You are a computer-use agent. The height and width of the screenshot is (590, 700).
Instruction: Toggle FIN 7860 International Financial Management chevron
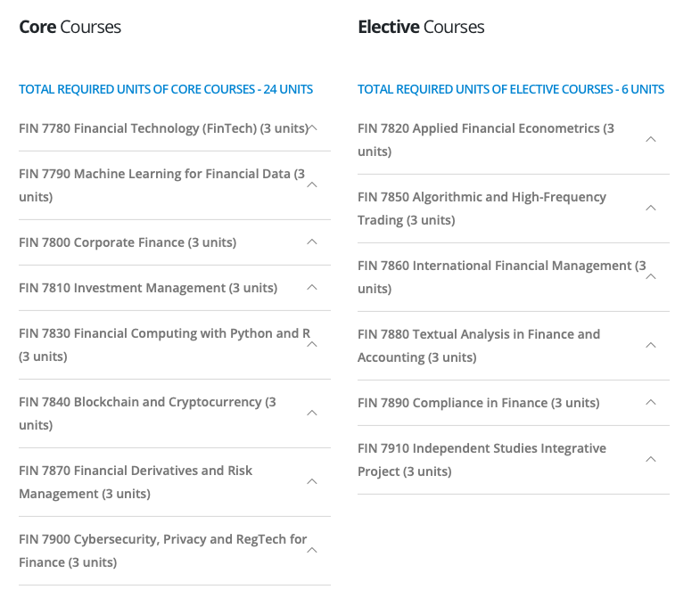(x=651, y=277)
